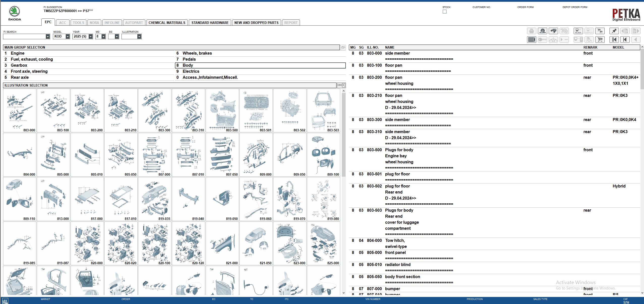The width and height of the screenshot is (644, 304).
Task: Click the help contact icon with question mark
Action: pos(565,31)
